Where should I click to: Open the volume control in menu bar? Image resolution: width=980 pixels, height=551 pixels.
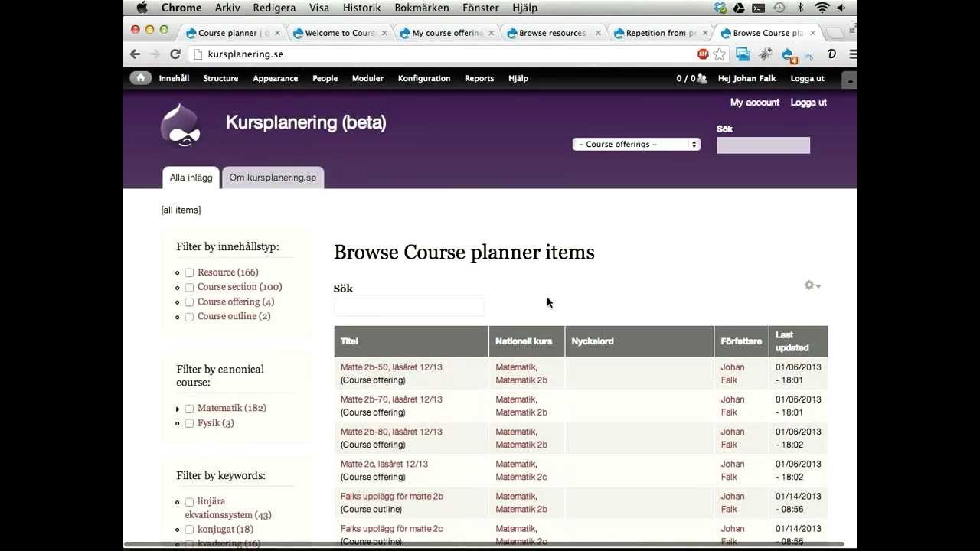point(841,8)
